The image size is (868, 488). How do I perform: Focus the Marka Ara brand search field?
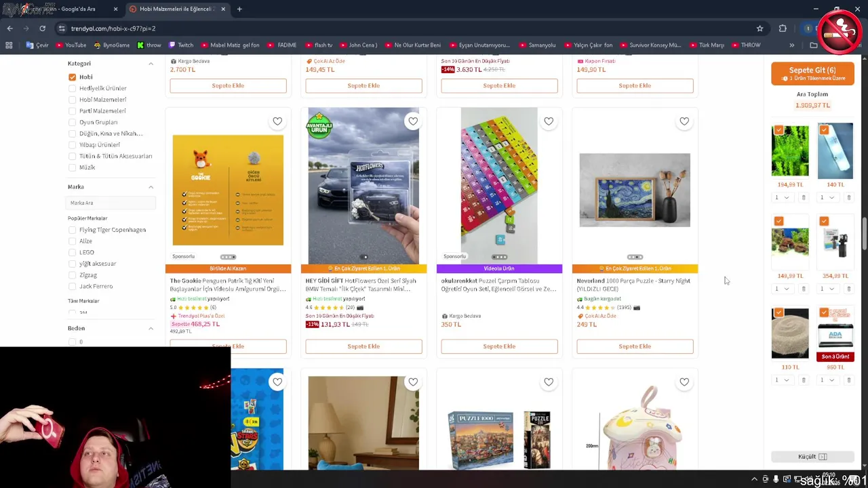pyautogui.click(x=111, y=203)
